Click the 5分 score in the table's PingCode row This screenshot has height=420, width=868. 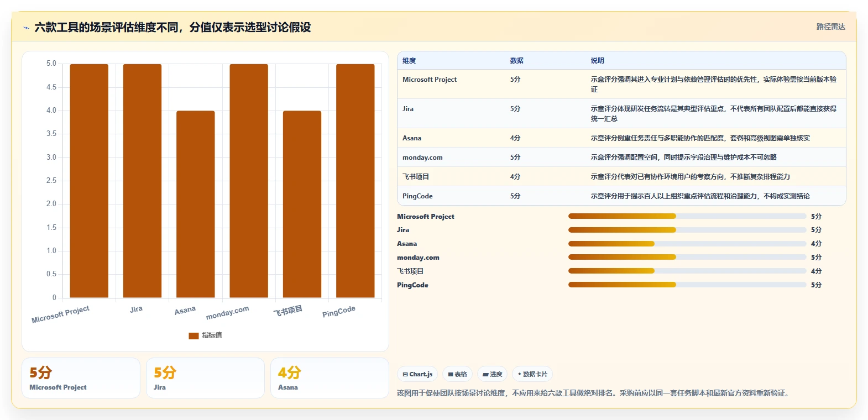(515, 196)
